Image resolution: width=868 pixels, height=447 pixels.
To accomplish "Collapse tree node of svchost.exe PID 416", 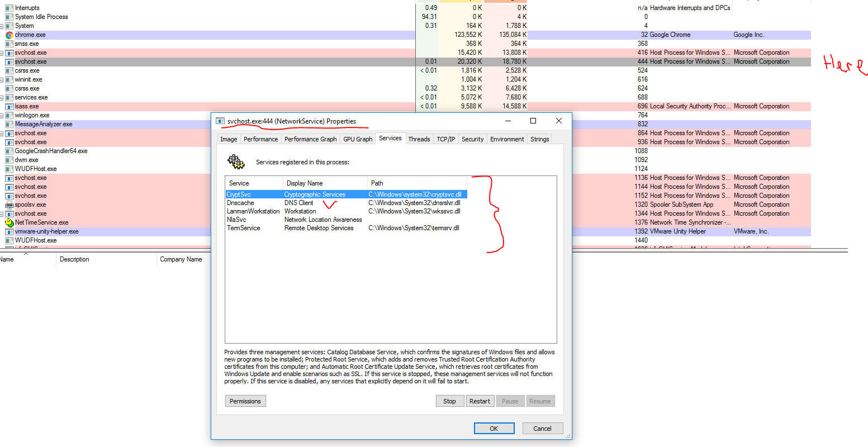I will [2, 53].
